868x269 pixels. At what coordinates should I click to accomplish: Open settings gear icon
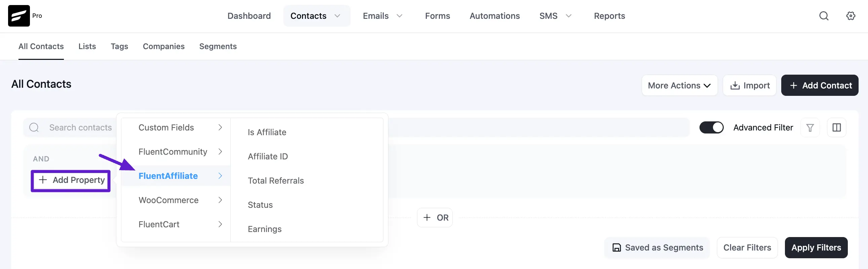pyautogui.click(x=851, y=16)
